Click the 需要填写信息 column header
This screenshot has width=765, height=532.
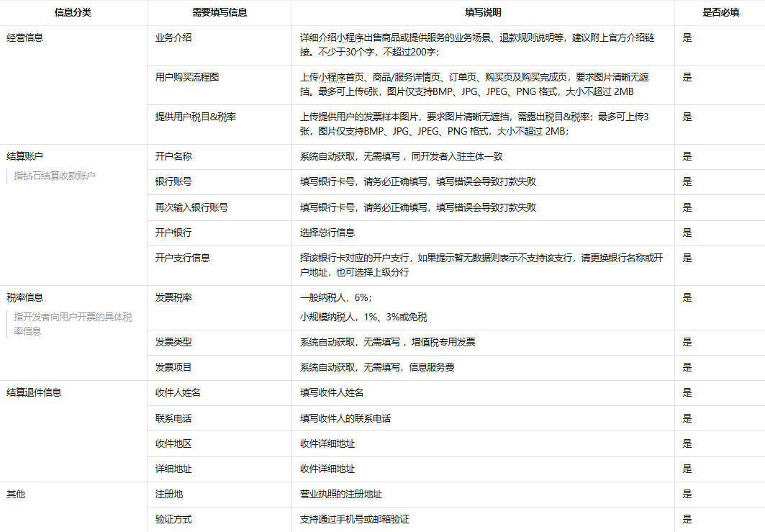219,13
